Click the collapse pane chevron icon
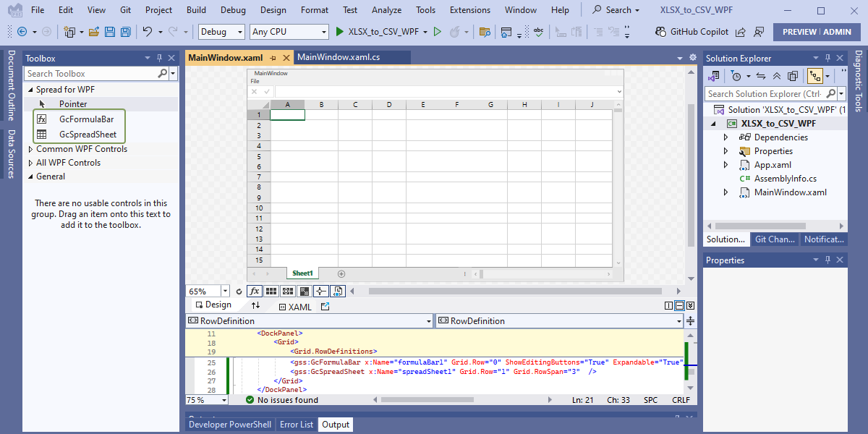868x434 pixels. pos(690,306)
